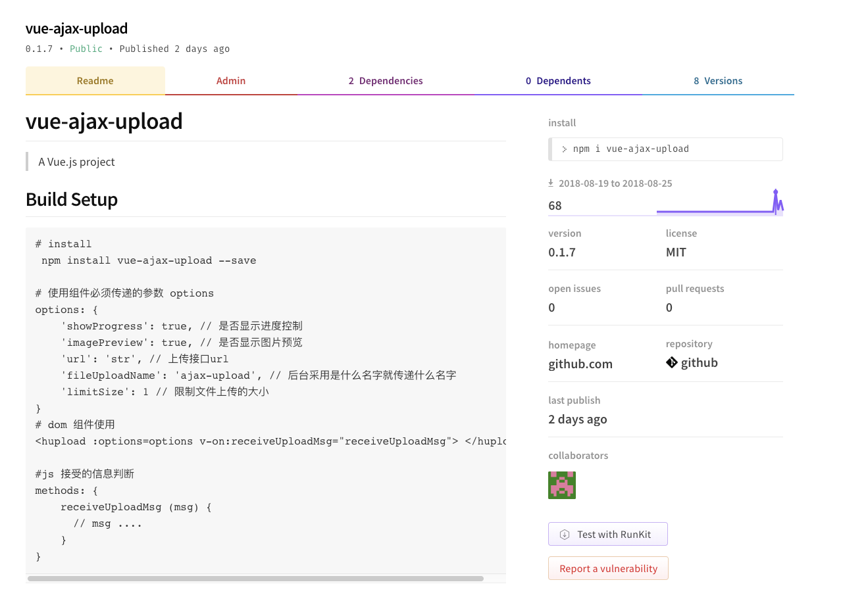Viewport: 868px width, 601px height.
Task: Click the 0.1.7 version value in sidebar
Action: [562, 252]
